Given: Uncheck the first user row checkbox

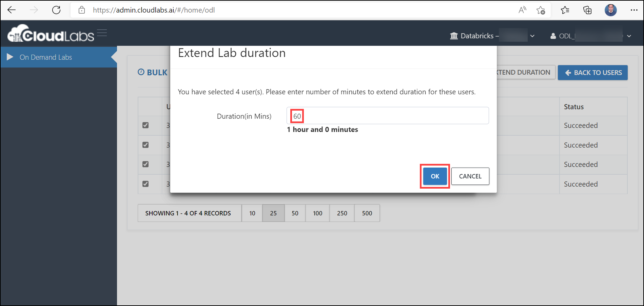Looking at the screenshot, I should pyautogui.click(x=145, y=125).
